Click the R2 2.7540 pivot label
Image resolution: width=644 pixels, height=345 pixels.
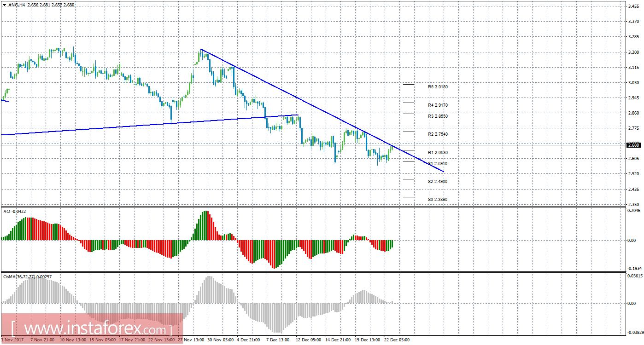[438, 134]
